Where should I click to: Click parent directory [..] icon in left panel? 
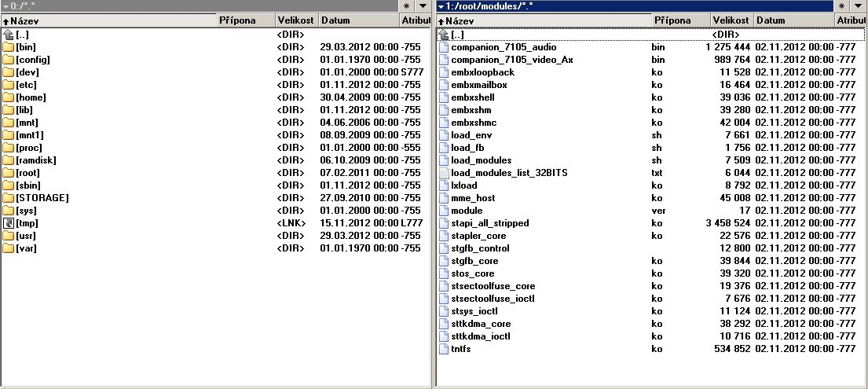[9, 35]
